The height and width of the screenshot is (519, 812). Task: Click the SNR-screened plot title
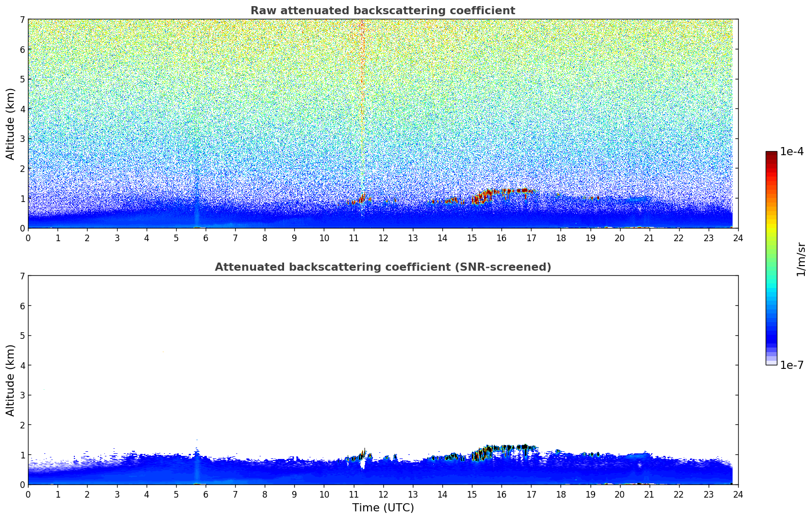click(382, 267)
